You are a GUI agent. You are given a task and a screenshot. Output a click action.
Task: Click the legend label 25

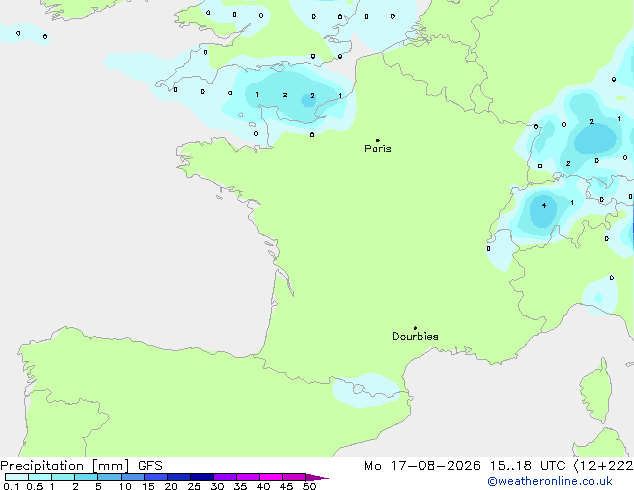194,486
